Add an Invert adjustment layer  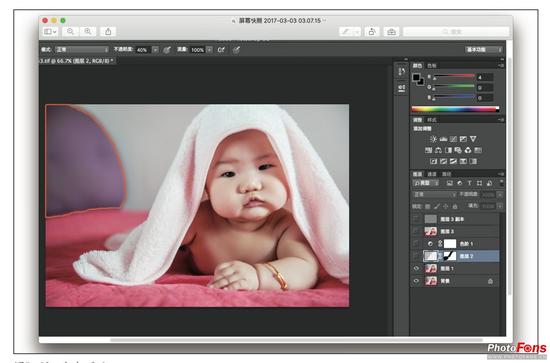click(x=434, y=161)
